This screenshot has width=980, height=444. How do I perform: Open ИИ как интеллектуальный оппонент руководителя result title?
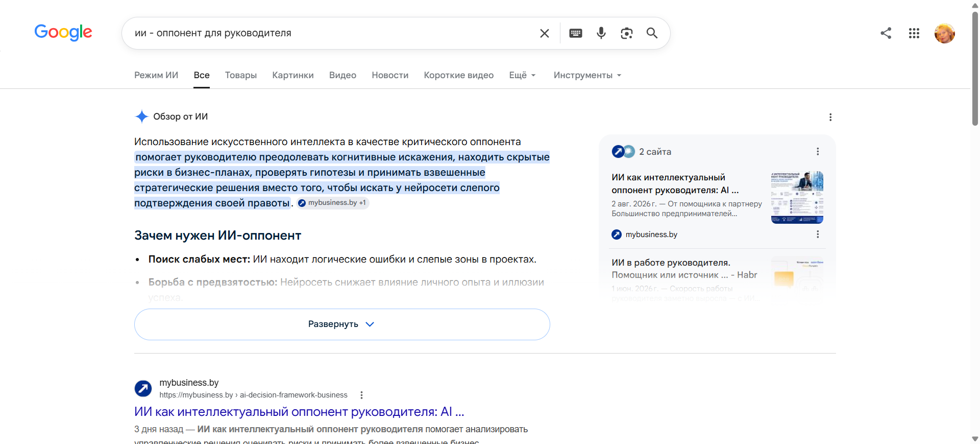pyautogui.click(x=299, y=412)
